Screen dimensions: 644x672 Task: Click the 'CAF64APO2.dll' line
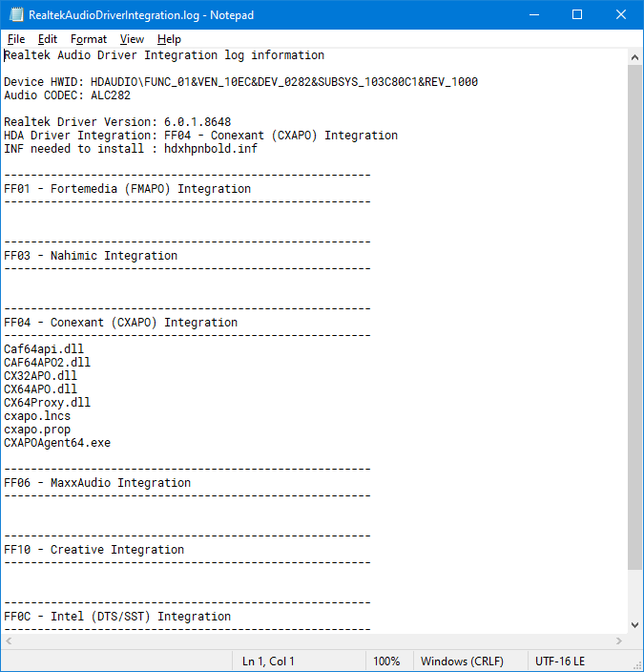pyautogui.click(x=47, y=363)
